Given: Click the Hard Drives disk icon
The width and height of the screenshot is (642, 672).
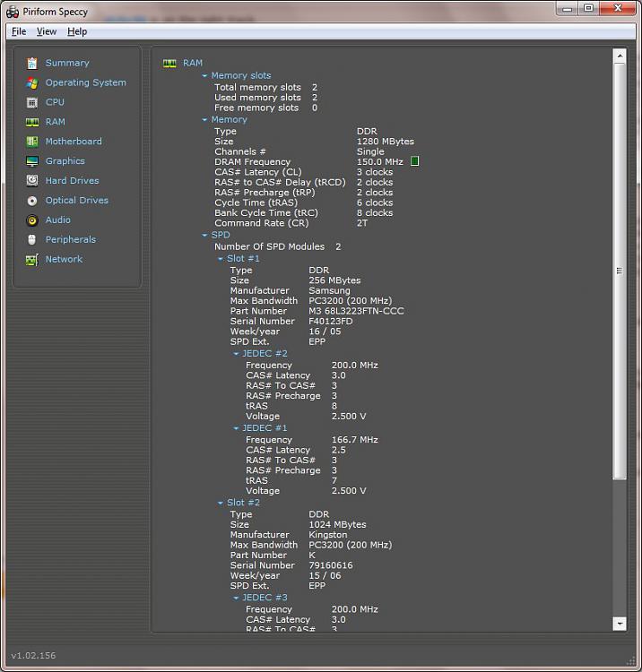Looking at the screenshot, I should 32,181.
